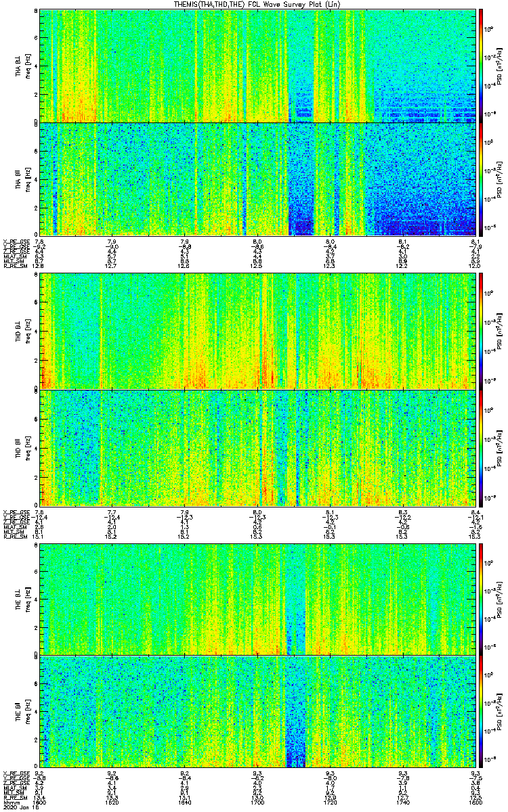The width and height of the screenshot is (508, 812).
Task: Click the THA B⊥ PSD color bar
Action: [x=482, y=65]
